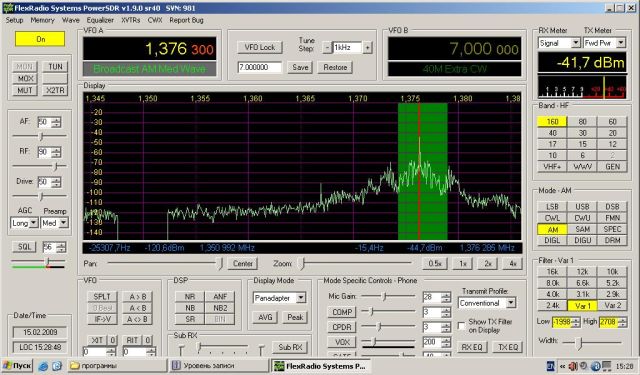Adjust the Mic Gain slider
This screenshot has width=640, height=375.
[388, 296]
